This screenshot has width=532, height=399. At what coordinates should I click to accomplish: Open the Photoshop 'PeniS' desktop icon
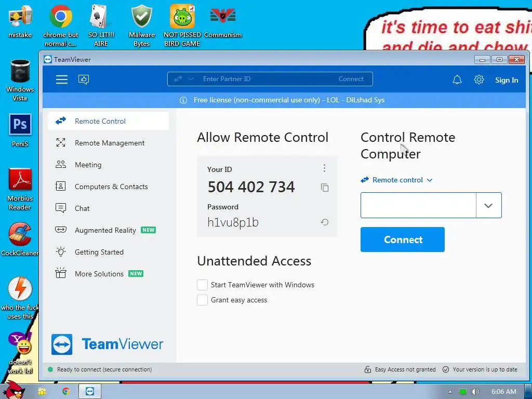click(20, 130)
